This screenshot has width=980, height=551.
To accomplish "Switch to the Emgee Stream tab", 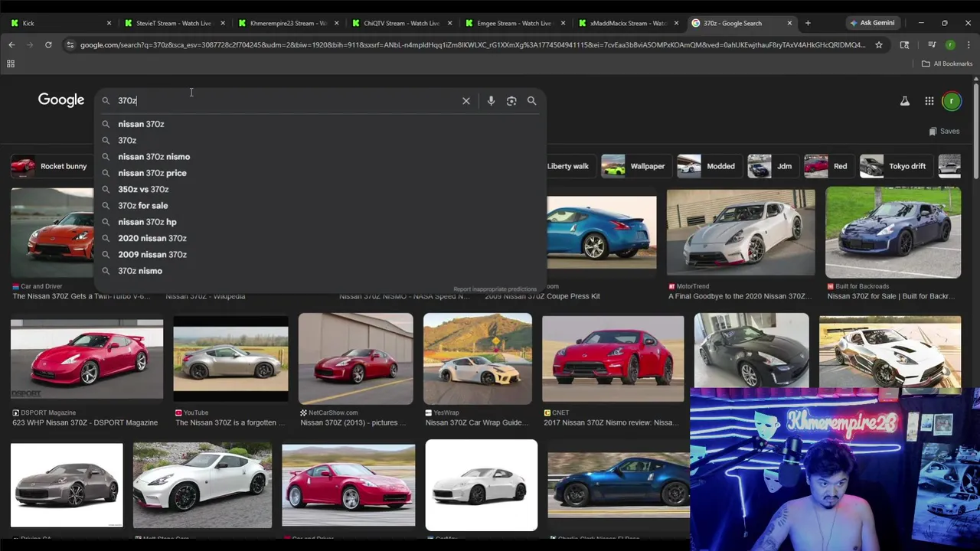I will pyautogui.click(x=514, y=23).
